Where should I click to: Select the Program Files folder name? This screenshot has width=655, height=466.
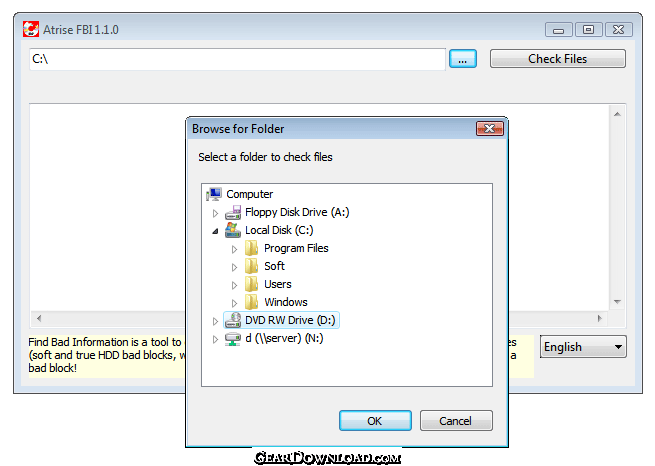coord(296,248)
